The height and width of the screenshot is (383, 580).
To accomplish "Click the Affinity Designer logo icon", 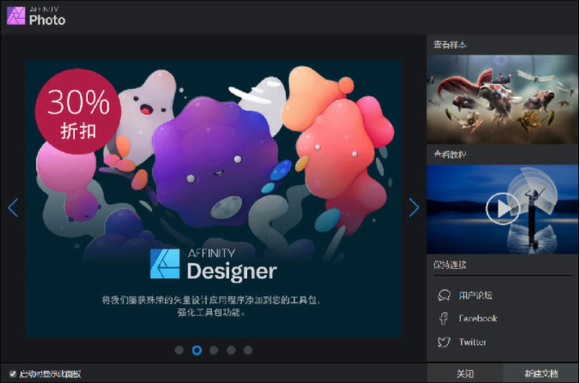I will pos(165,264).
